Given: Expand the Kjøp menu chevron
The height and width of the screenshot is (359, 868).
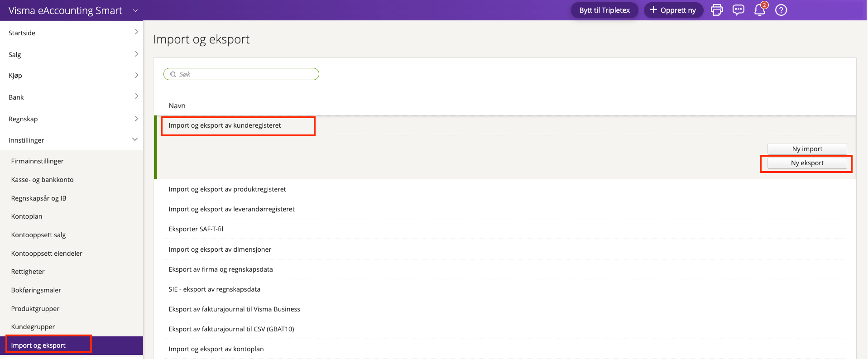Looking at the screenshot, I should click(x=136, y=75).
